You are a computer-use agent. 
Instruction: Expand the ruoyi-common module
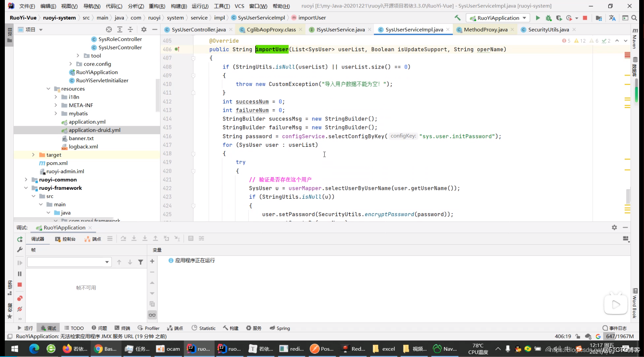(26, 179)
